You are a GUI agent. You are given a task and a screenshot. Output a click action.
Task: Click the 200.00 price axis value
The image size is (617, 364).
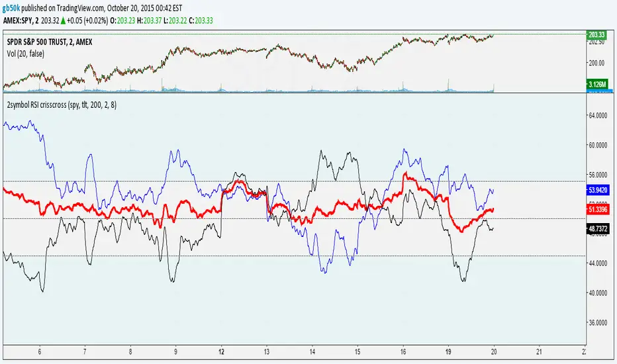596,63
